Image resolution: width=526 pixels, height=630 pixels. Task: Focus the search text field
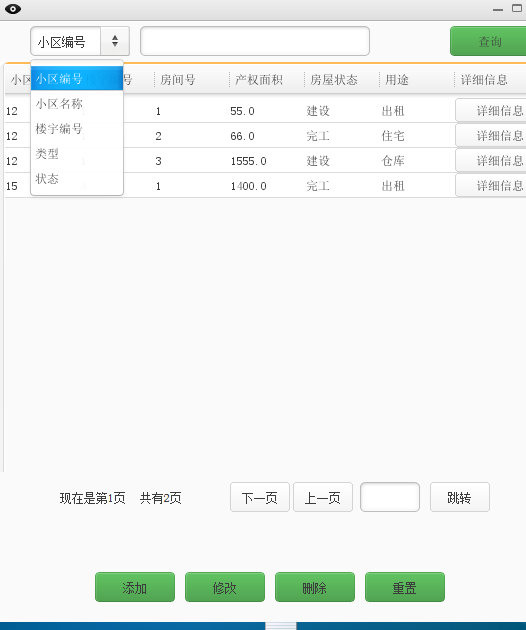[255, 41]
